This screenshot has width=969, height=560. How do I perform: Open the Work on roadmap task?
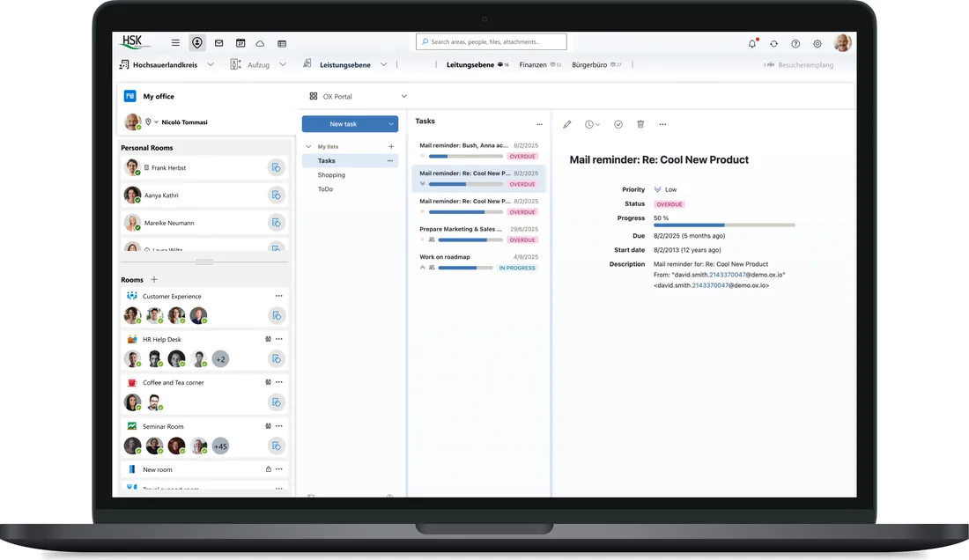(479, 262)
